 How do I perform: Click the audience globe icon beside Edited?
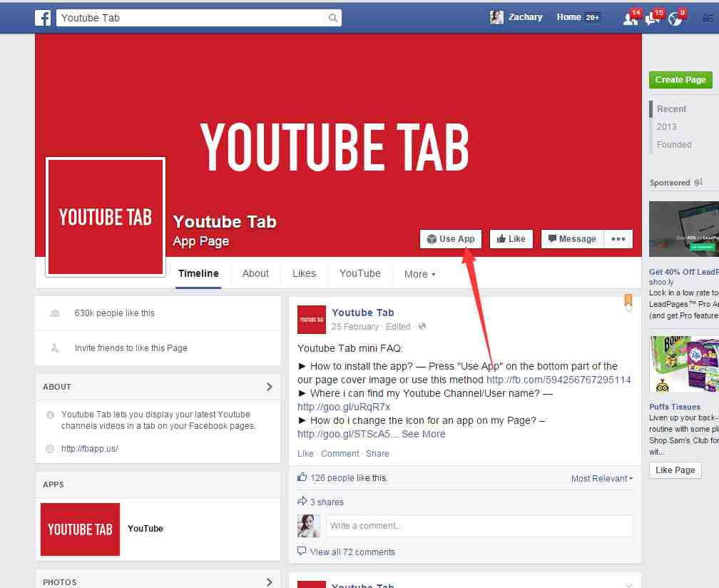tap(422, 326)
